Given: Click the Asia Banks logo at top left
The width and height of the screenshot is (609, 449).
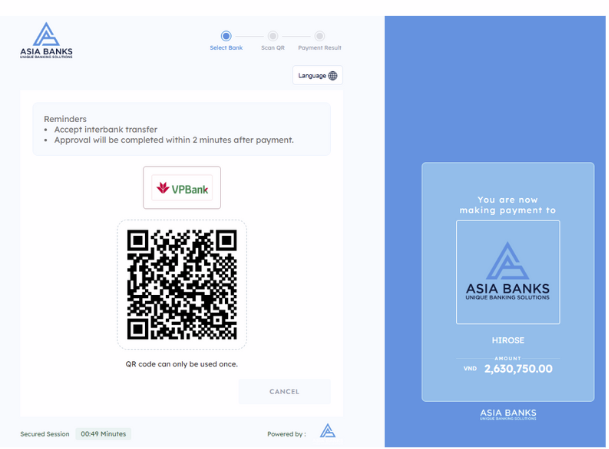Looking at the screenshot, I should [46, 40].
